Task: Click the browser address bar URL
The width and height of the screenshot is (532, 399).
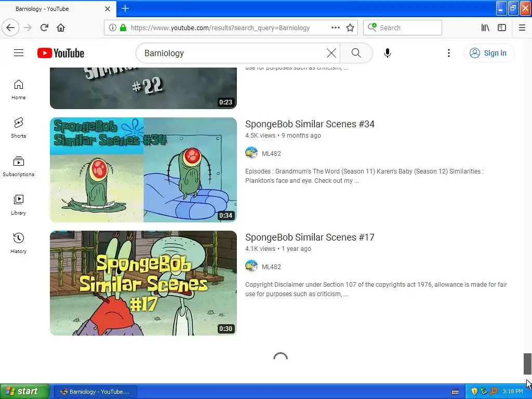Action: (x=220, y=28)
